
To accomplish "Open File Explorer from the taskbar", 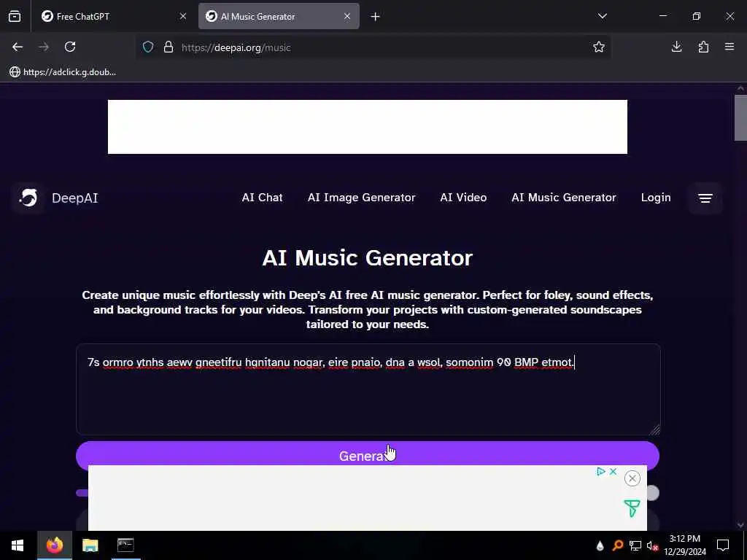I will pos(90,545).
